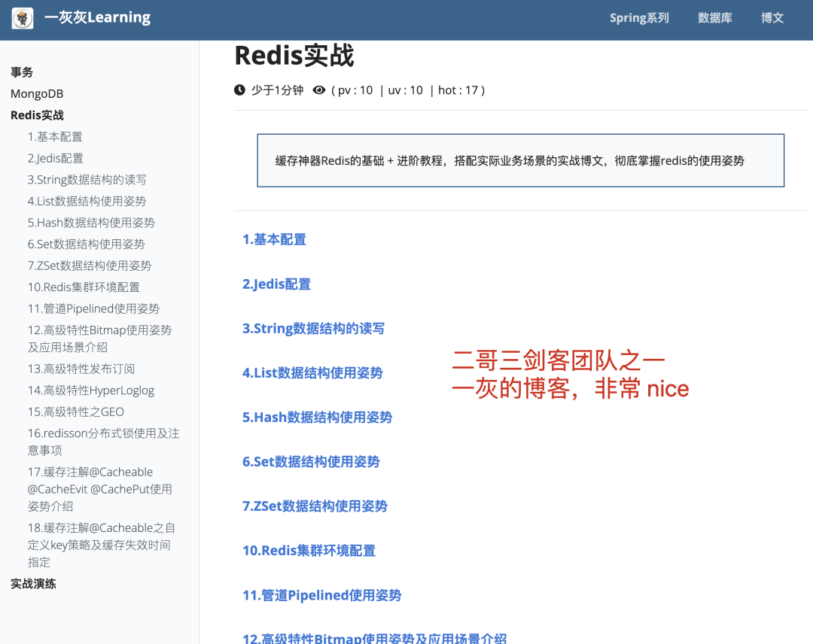This screenshot has height=644, width=813.
Task: Click the clock reading-time icon
Action: click(x=239, y=90)
